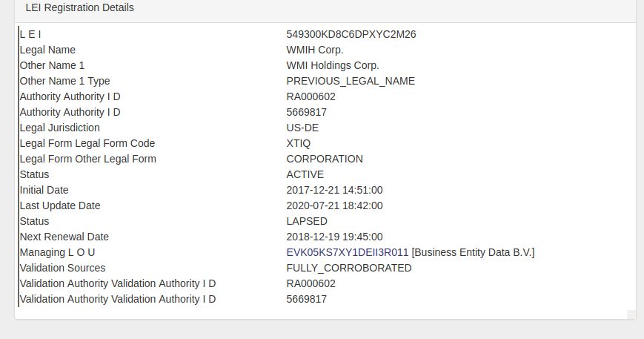Click the ACTIVE status value
The image size is (644, 339).
305,174
